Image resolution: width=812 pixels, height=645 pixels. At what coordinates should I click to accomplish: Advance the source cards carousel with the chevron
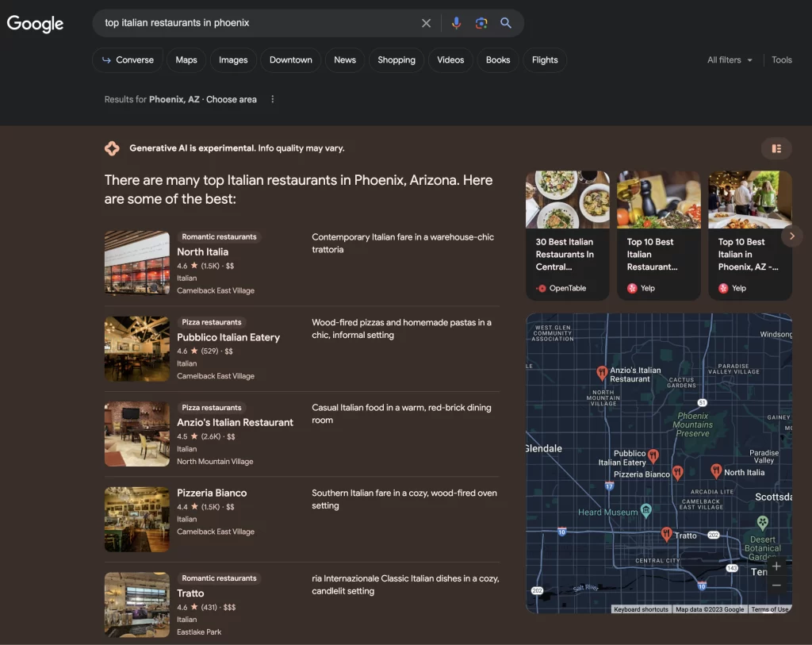[792, 236]
